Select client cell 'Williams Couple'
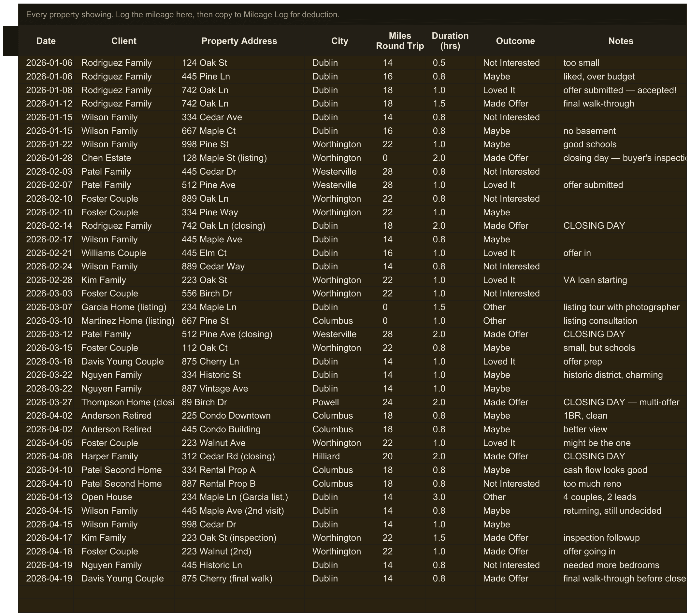 (124, 253)
